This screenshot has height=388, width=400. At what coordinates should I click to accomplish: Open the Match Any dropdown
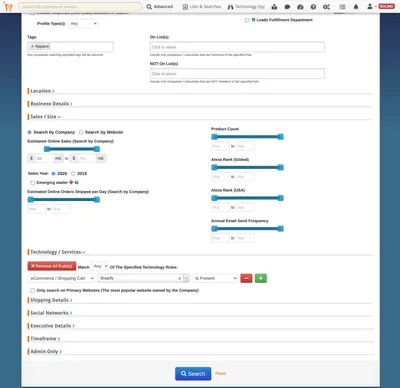100,266
